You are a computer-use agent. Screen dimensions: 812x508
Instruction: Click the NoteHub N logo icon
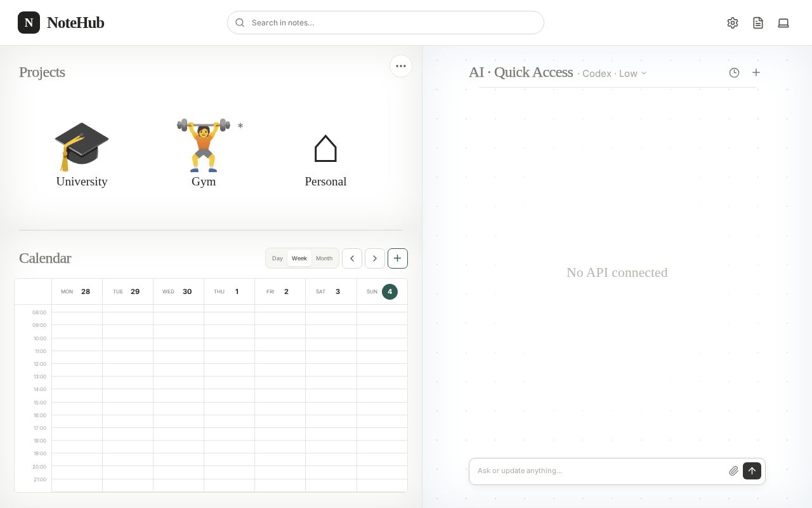tap(29, 23)
